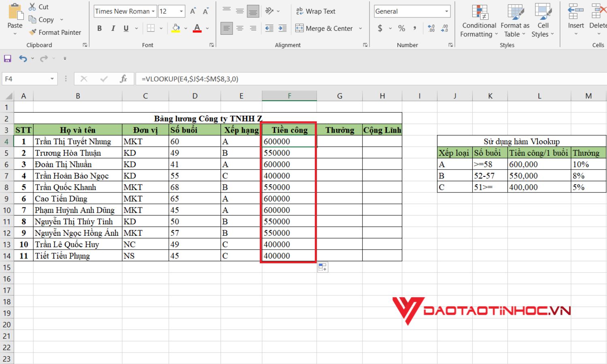The image size is (607, 364).
Task: Toggle bold formatting
Action: [99, 28]
